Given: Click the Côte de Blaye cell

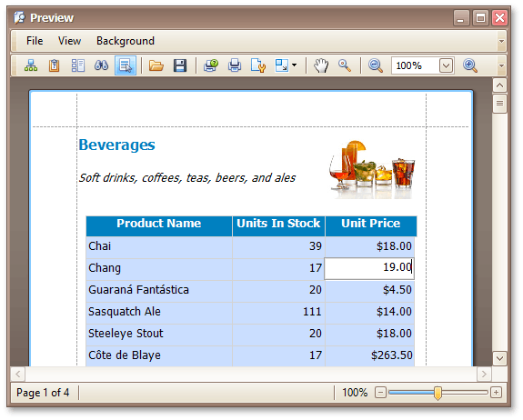Looking at the screenshot, I should click(x=159, y=355).
